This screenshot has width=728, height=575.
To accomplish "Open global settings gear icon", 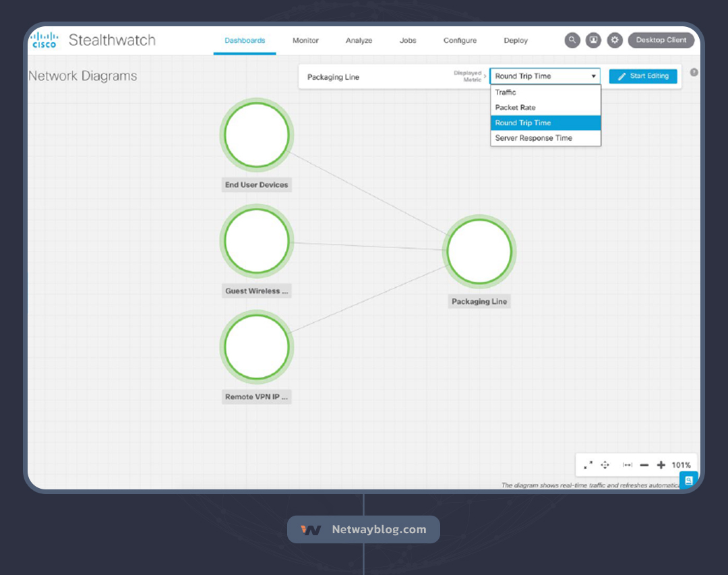I will (x=615, y=40).
